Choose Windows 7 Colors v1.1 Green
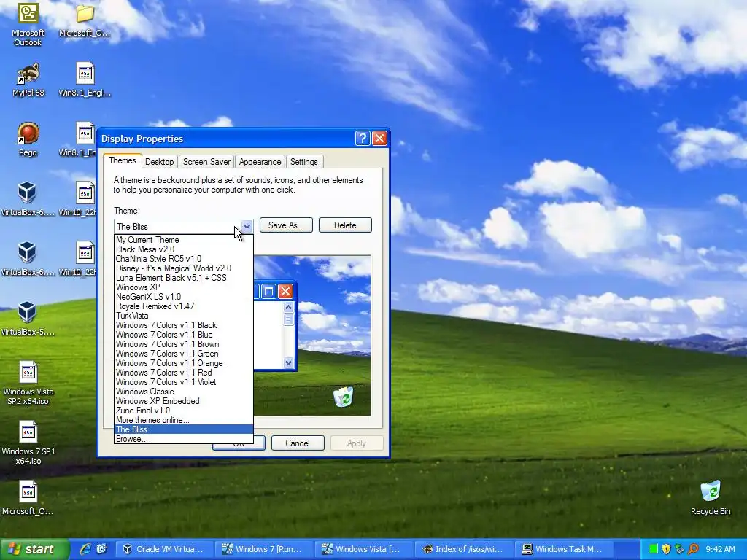 [x=183, y=354]
